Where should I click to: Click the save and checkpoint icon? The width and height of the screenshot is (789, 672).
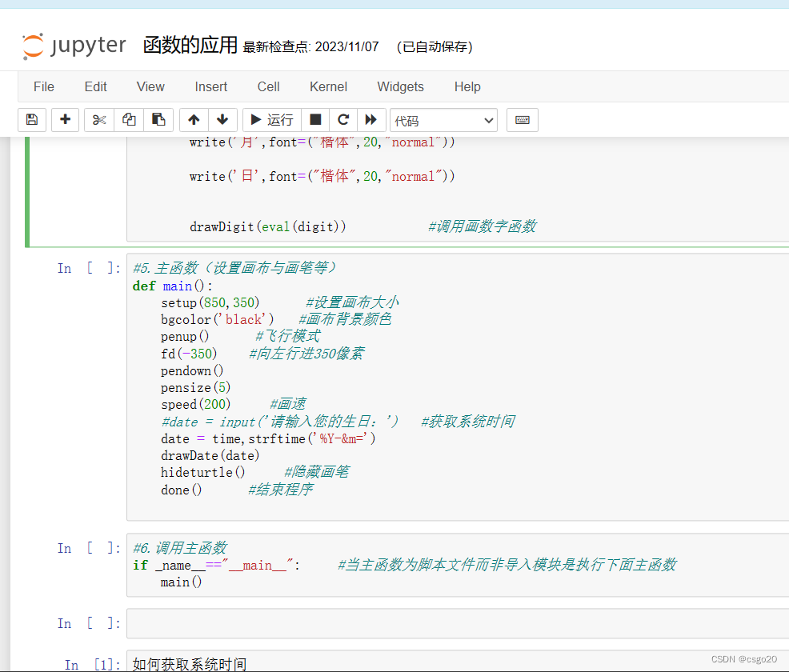(32, 120)
